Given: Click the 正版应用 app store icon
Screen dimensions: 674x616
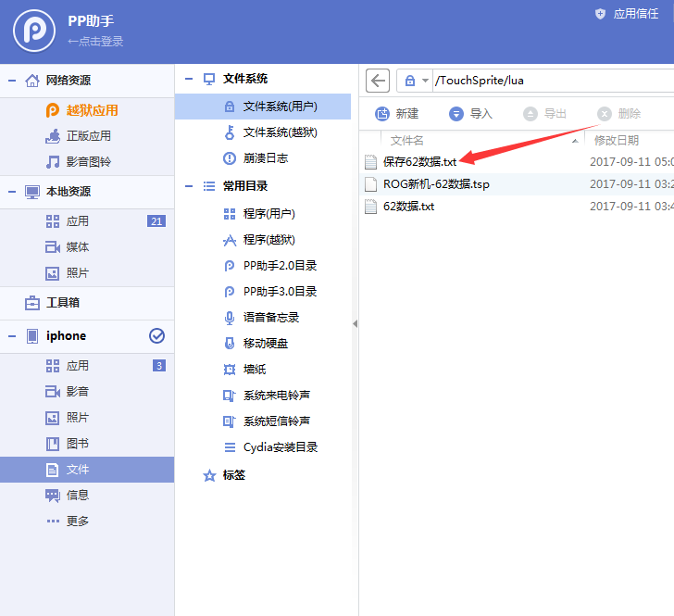Looking at the screenshot, I should pyautogui.click(x=53, y=136).
